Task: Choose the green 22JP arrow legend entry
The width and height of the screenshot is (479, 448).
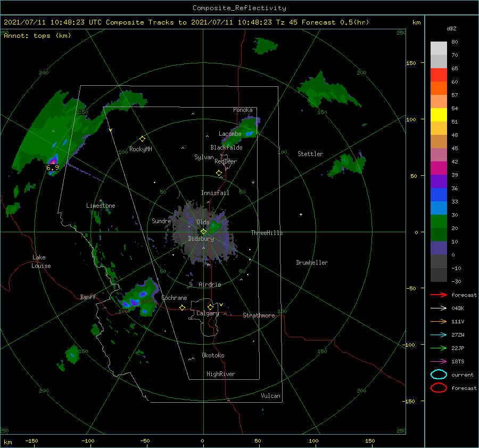Action: 439,348
